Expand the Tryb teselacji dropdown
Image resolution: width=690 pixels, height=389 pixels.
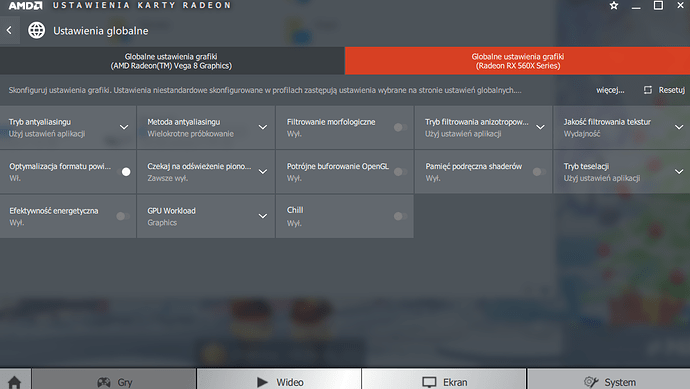[x=679, y=172]
